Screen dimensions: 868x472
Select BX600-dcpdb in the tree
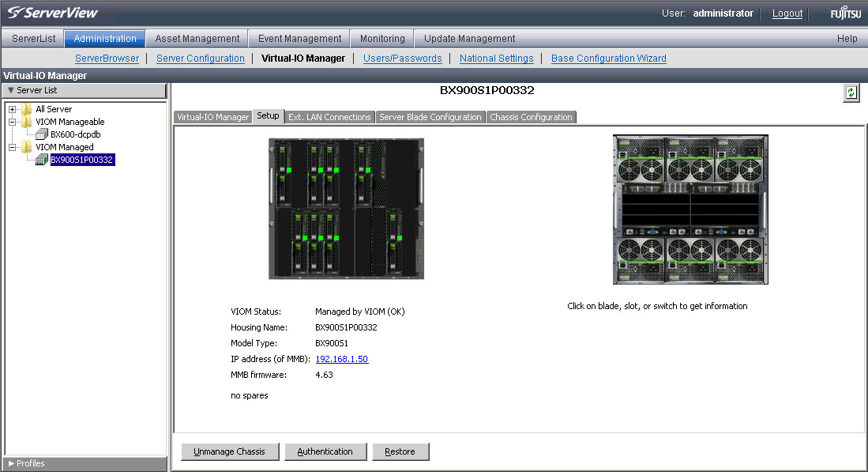(x=75, y=134)
